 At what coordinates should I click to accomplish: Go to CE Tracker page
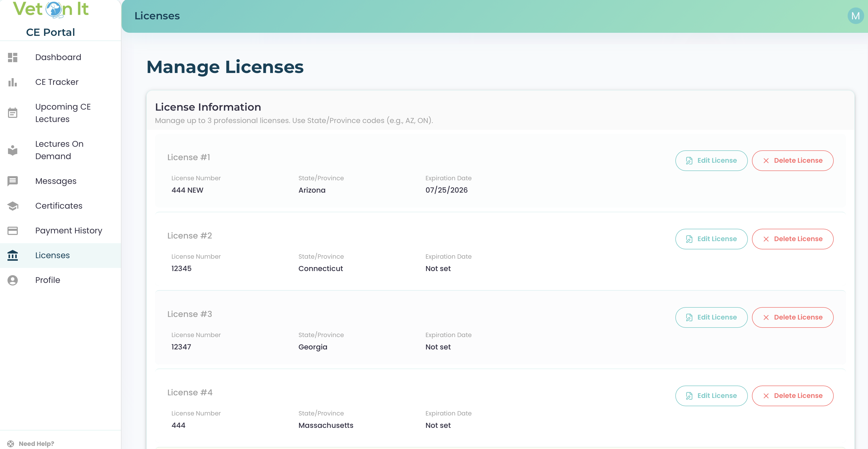point(57,82)
